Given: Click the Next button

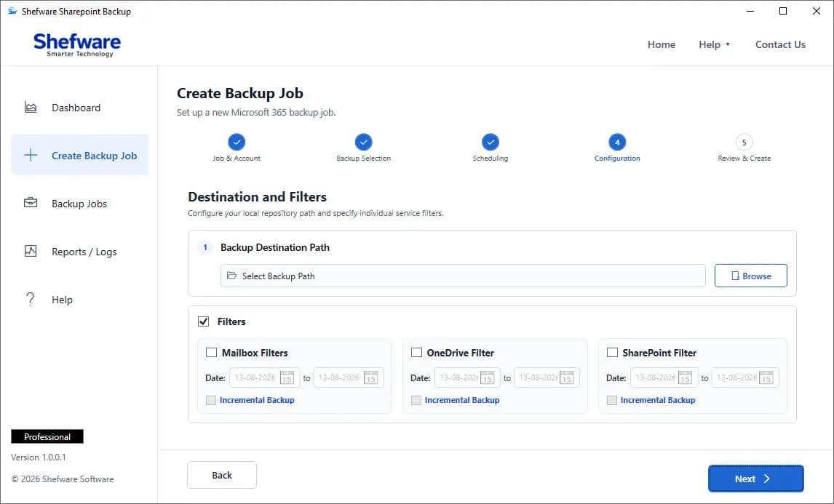Looking at the screenshot, I should point(756,479).
